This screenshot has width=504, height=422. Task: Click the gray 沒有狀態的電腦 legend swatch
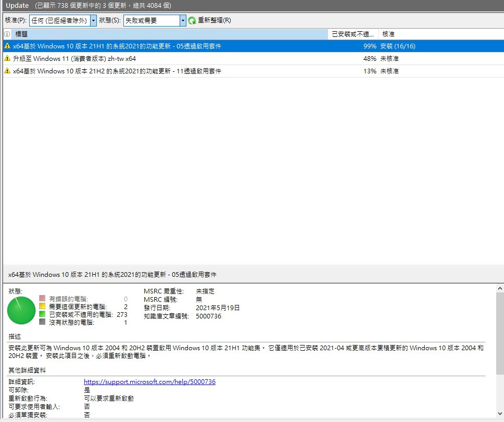click(42, 322)
